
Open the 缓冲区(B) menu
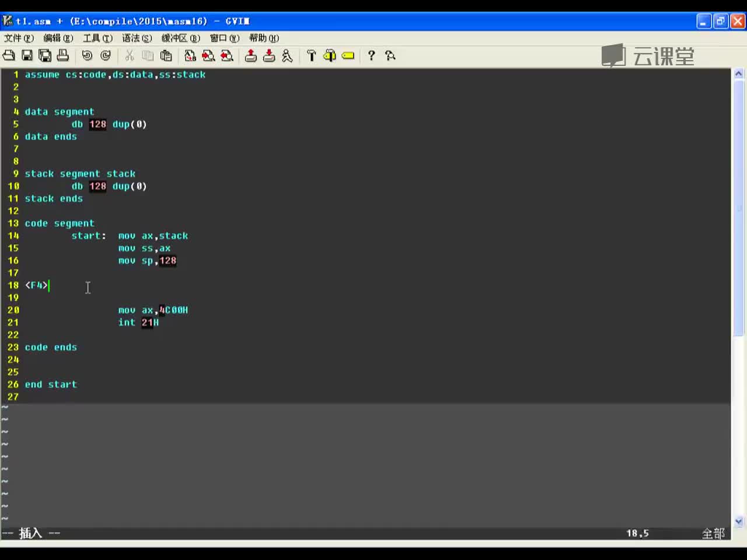tap(181, 38)
